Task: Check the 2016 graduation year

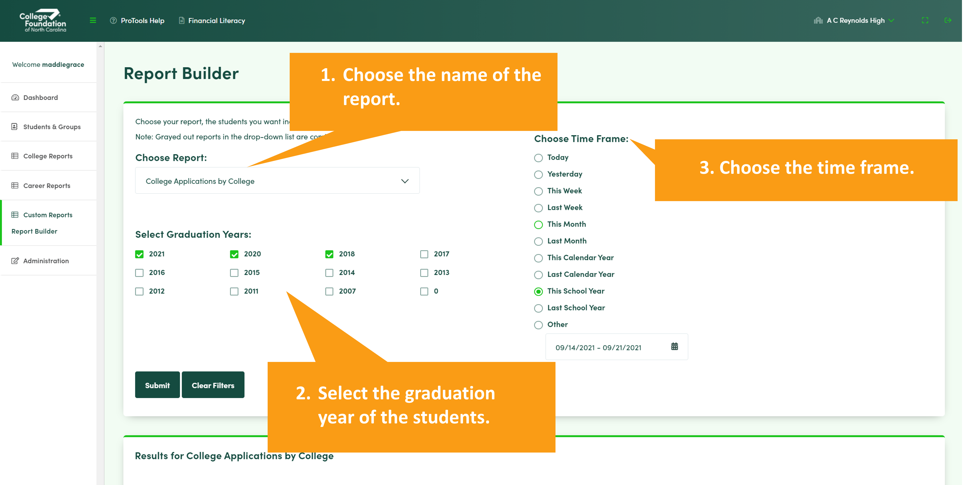Action: pyautogui.click(x=139, y=273)
